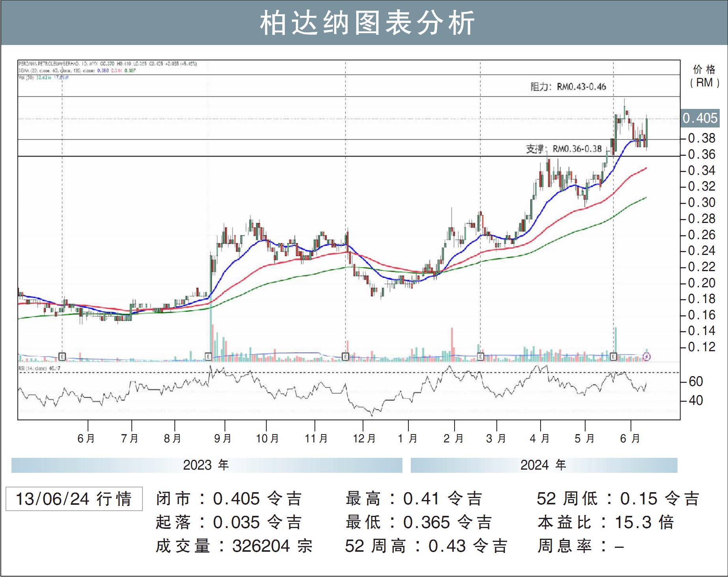Viewport: 728px width, 577px height.
Task: Click the 0.36 price axis label
Action: (x=702, y=154)
